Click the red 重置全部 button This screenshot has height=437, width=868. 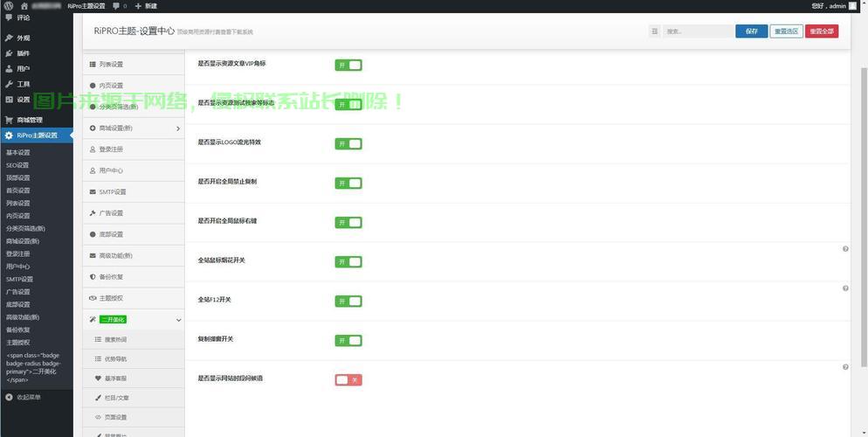[821, 31]
